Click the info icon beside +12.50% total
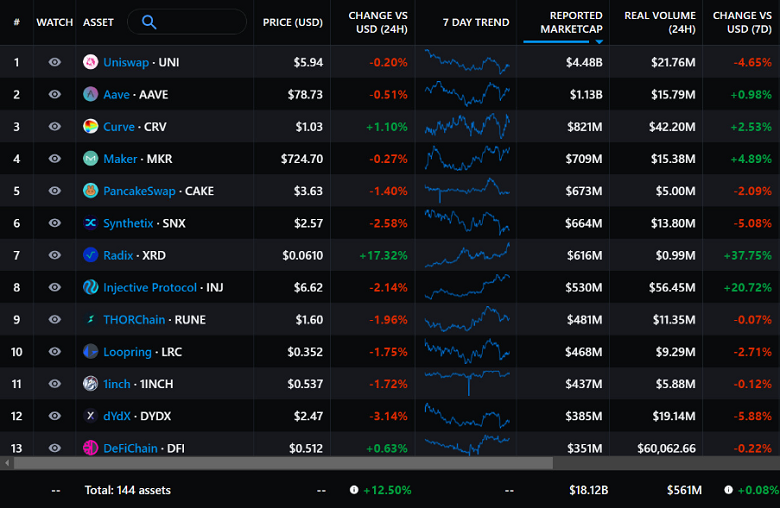780x508 pixels. (x=354, y=490)
